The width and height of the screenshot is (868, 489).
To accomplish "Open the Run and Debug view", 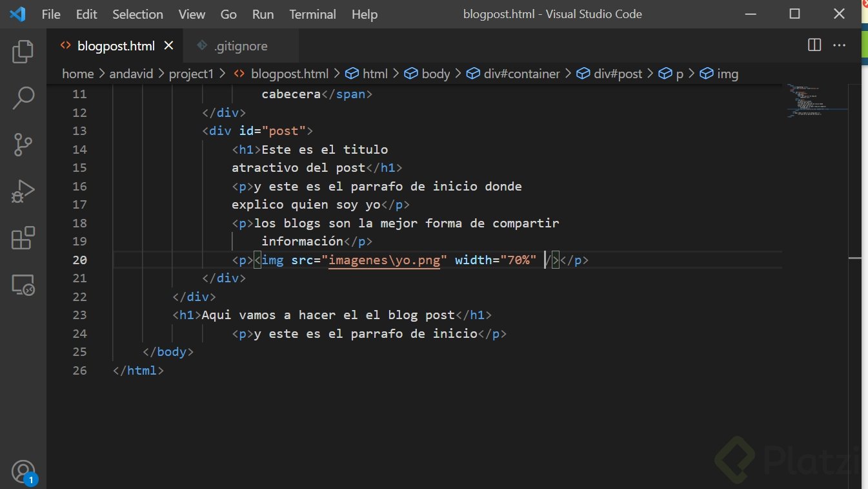I will pos(23,191).
